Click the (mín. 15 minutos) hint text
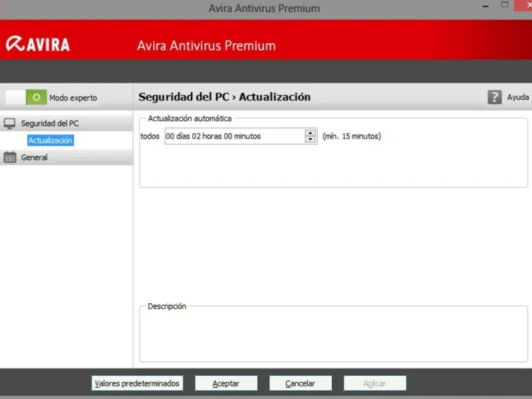 (x=352, y=136)
